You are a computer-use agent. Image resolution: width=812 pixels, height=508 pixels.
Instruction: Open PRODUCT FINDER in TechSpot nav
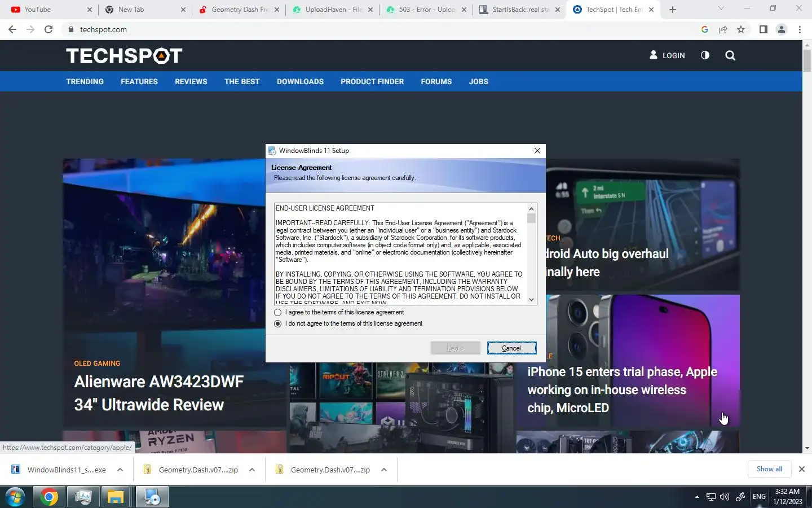[372, 81]
